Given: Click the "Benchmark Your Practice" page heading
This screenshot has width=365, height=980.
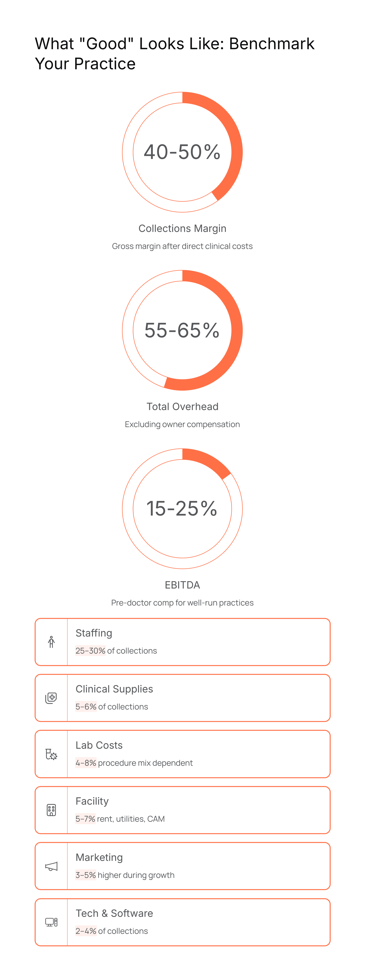Looking at the screenshot, I should pyautogui.click(x=174, y=54).
